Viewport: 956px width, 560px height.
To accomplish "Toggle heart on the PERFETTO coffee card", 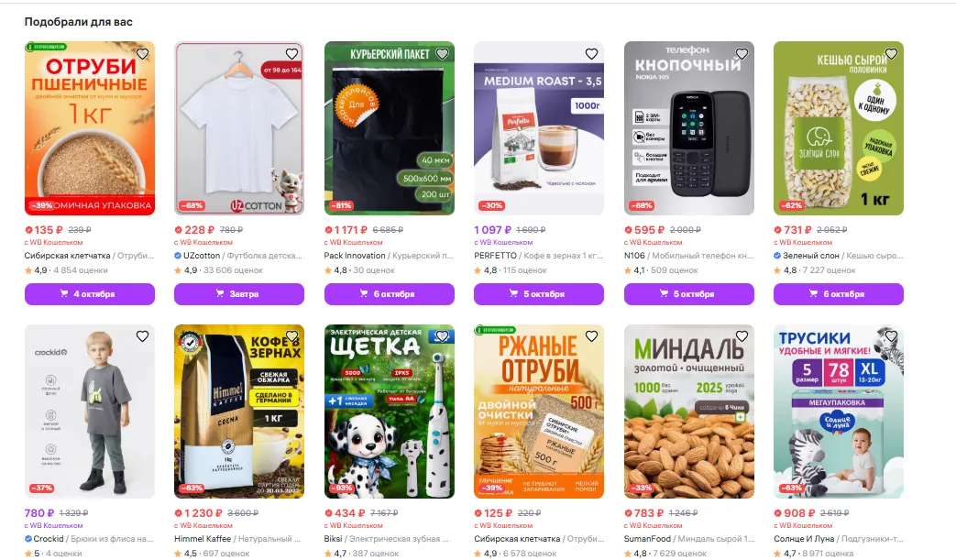I will (591, 54).
